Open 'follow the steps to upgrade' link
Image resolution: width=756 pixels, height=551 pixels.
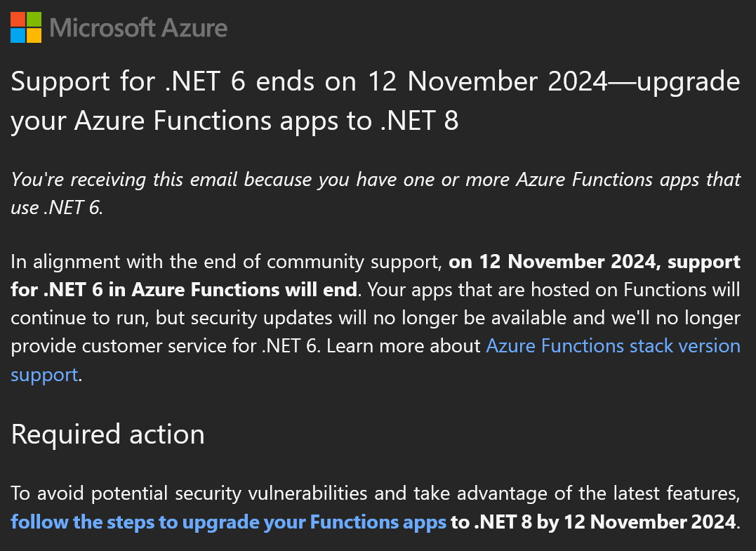[229, 522]
